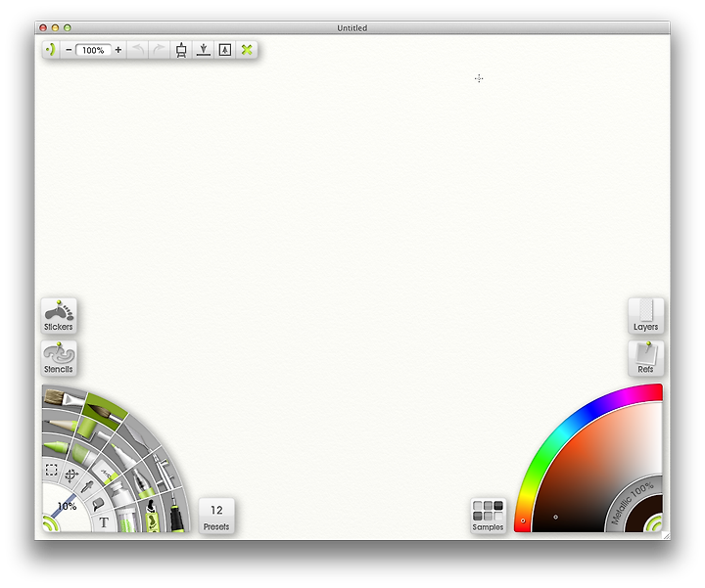
Task: Select the white fine-tip pen tool
Action: pyautogui.click(x=123, y=456)
